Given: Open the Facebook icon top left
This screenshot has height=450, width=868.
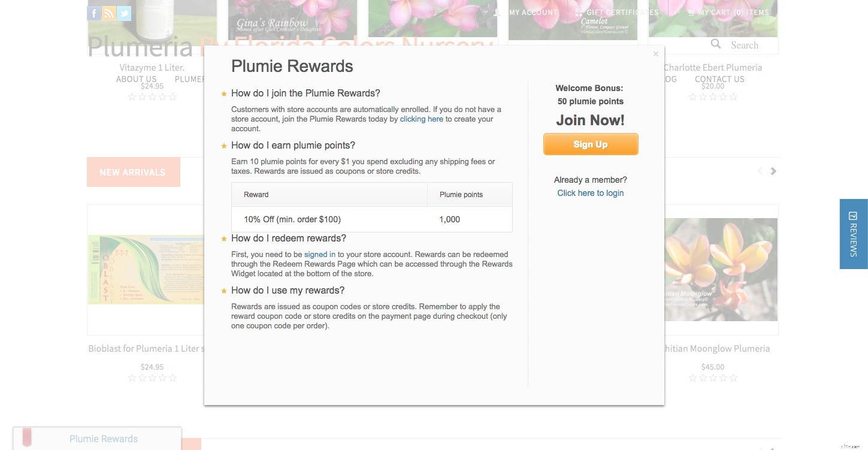Looking at the screenshot, I should (x=93, y=13).
